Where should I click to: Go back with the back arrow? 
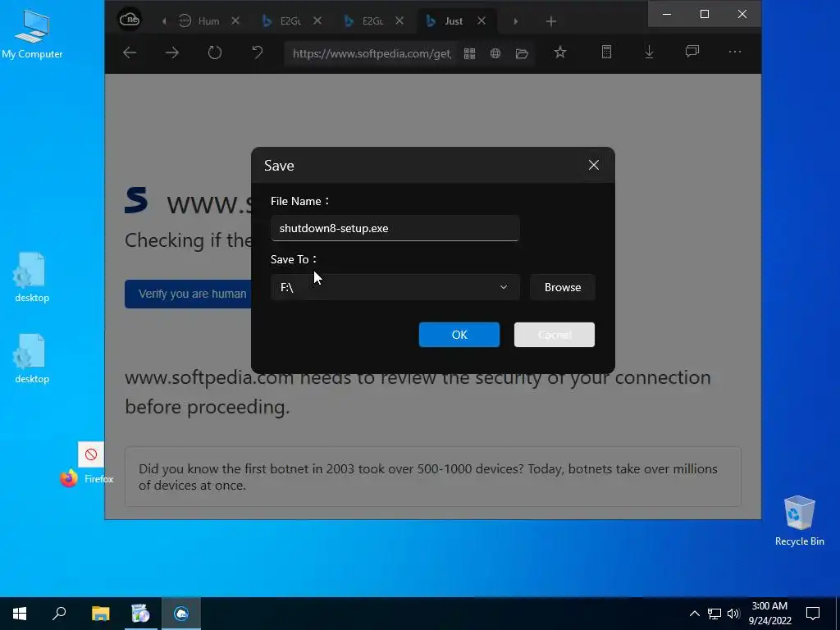pyautogui.click(x=130, y=52)
